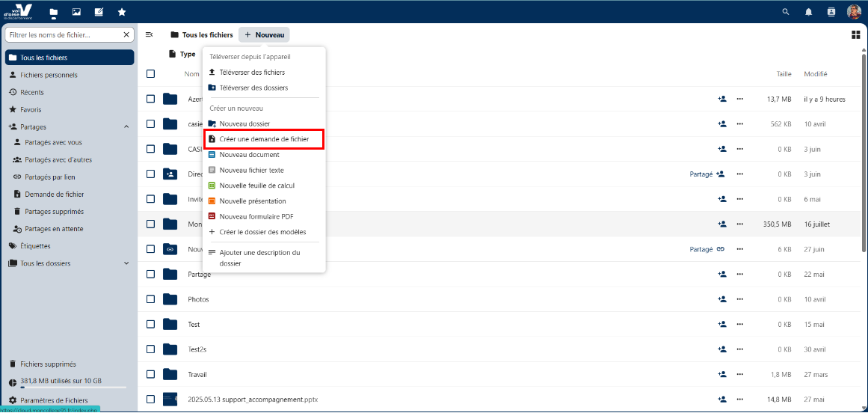Screen dimensions: 868x413
Task: Click the Nouveau button
Action: (264, 35)
